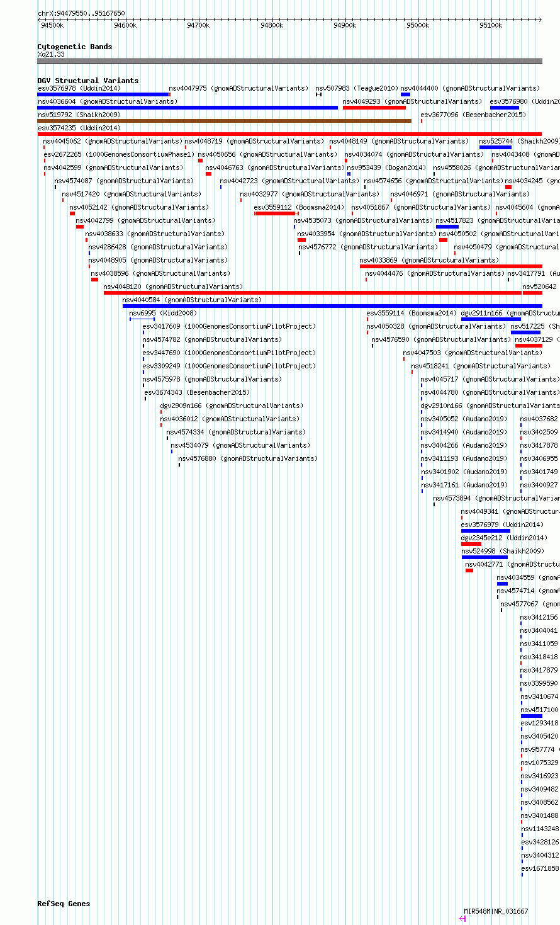Select esv3447690 variant label

[229, 353]
